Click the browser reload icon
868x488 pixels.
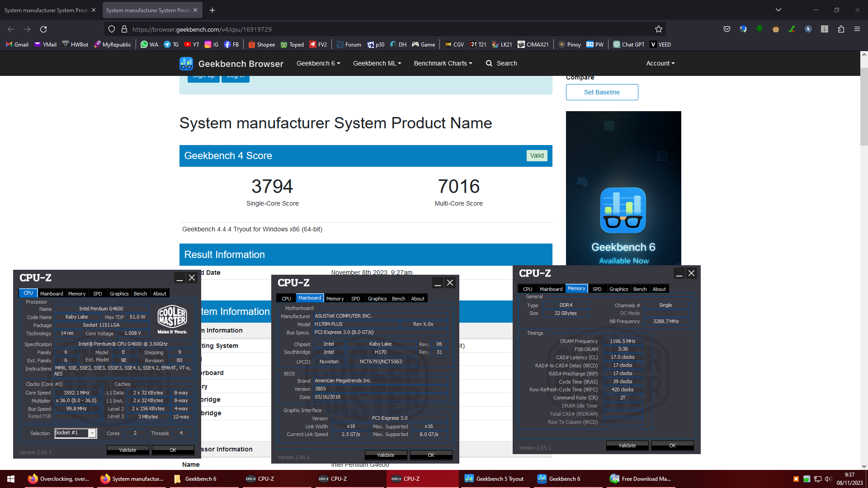(43, 29)
